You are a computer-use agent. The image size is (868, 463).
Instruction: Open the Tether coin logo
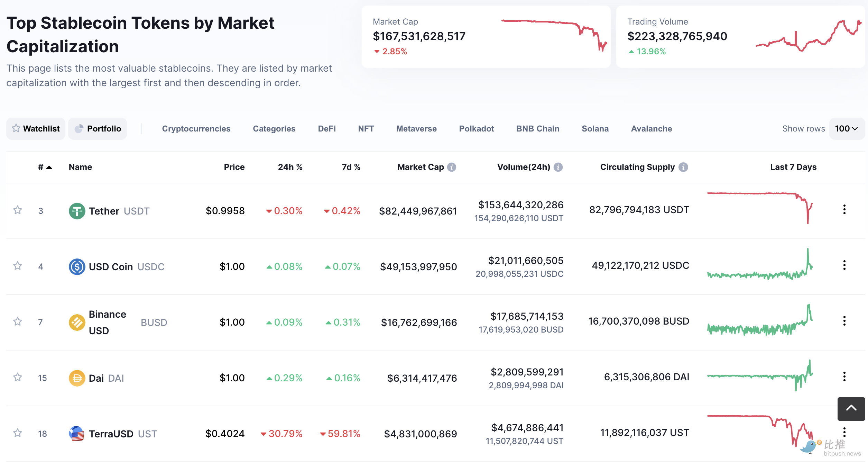tap(77, 211)
